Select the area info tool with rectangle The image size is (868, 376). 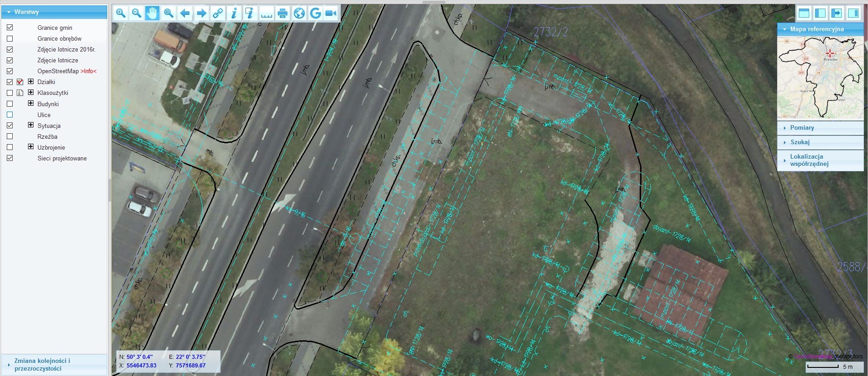250,13
